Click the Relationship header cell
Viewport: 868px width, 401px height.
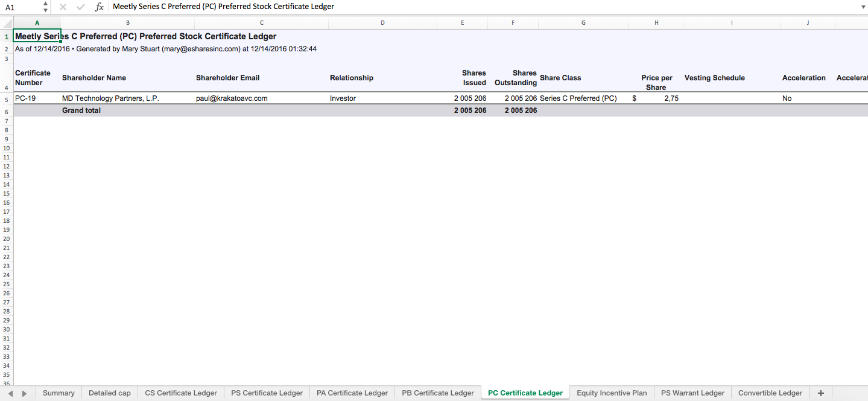[x=382, y=78]
